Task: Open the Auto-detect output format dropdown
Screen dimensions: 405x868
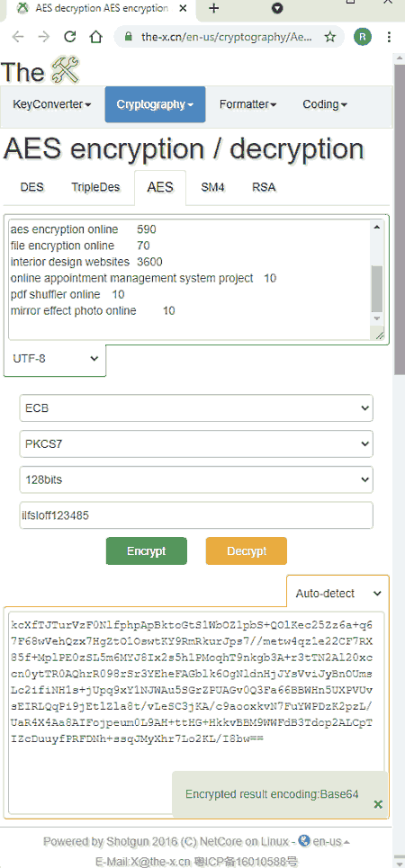Action: tap(338, 594)
